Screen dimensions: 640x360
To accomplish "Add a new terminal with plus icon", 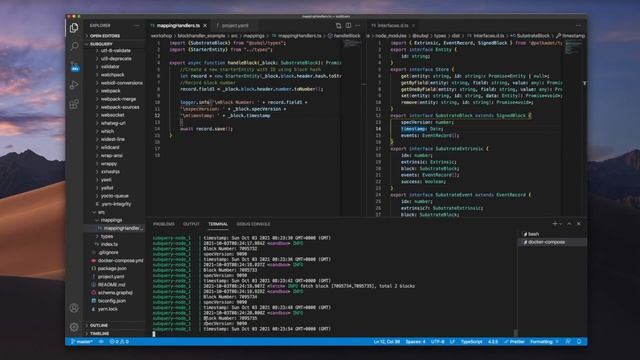I will 554,224.
